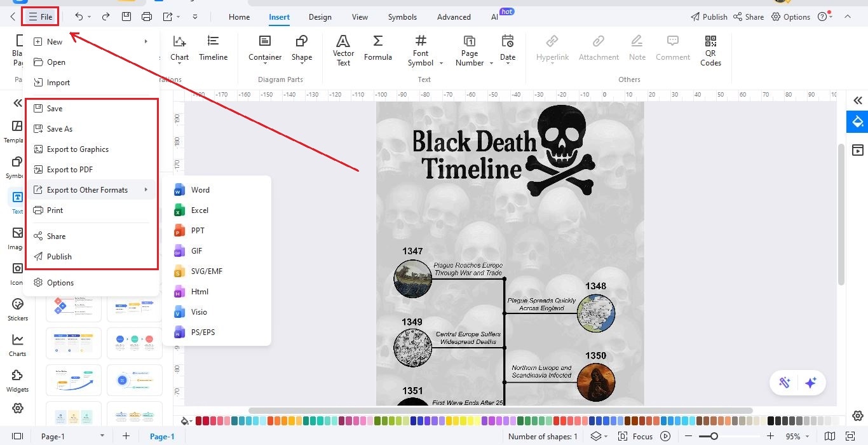The image size is (868, 445).
Task: Click the Save disk icon in the quick toolbar
Action: 126,17
